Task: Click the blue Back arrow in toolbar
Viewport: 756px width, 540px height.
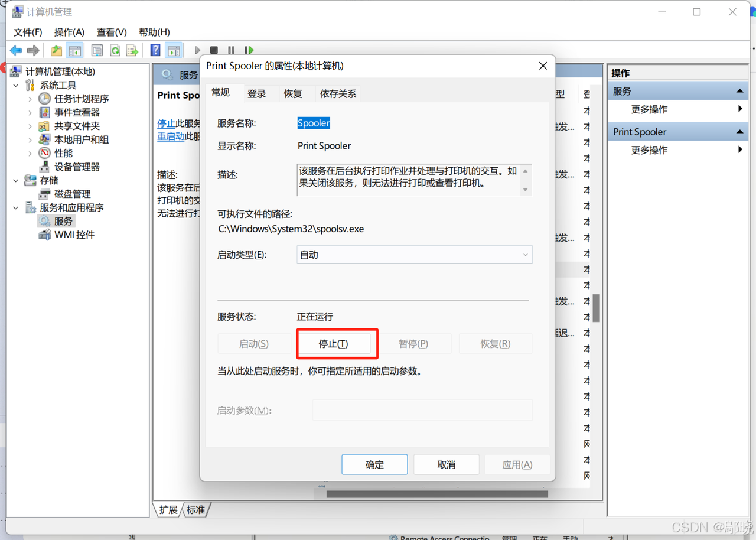Action: (x=16, y=51)
